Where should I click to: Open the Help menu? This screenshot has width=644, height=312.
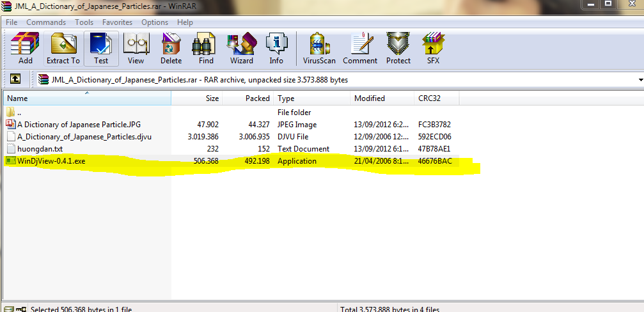point(185,22)
